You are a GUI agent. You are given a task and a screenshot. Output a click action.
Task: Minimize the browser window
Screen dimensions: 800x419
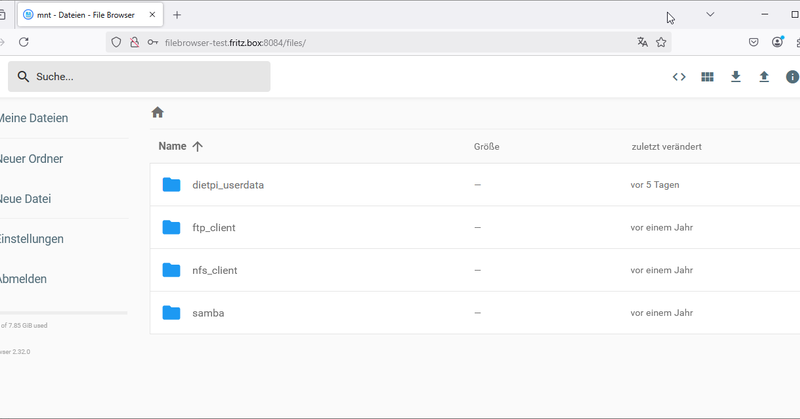(764, 14)
